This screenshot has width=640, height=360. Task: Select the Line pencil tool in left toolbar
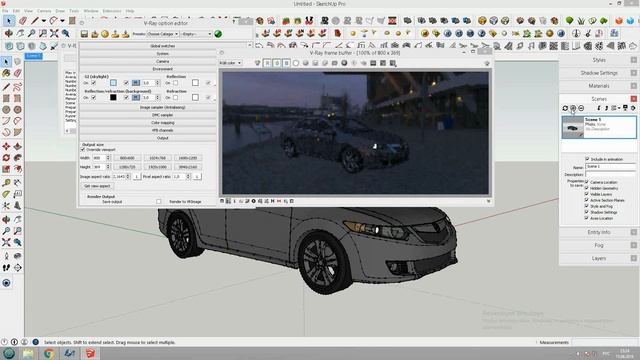click(x=6, y=87)
